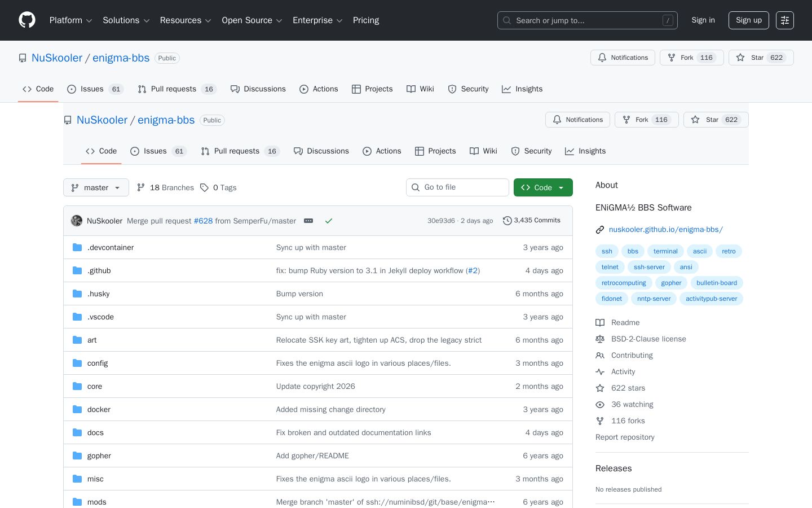Click the core folder icon
Viewport: 812px width, 508px height.
pyautogui.click(x=77, y=386)
